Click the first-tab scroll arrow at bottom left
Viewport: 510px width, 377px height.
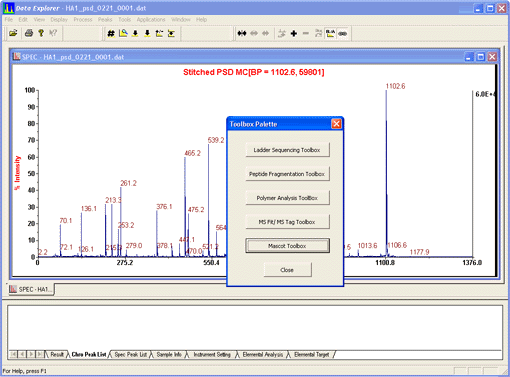[13, 354]
